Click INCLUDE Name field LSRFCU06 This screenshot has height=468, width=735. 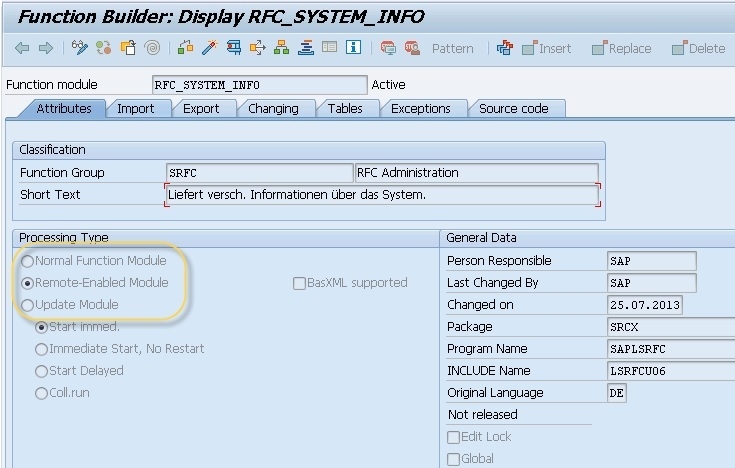pos(671,371)
